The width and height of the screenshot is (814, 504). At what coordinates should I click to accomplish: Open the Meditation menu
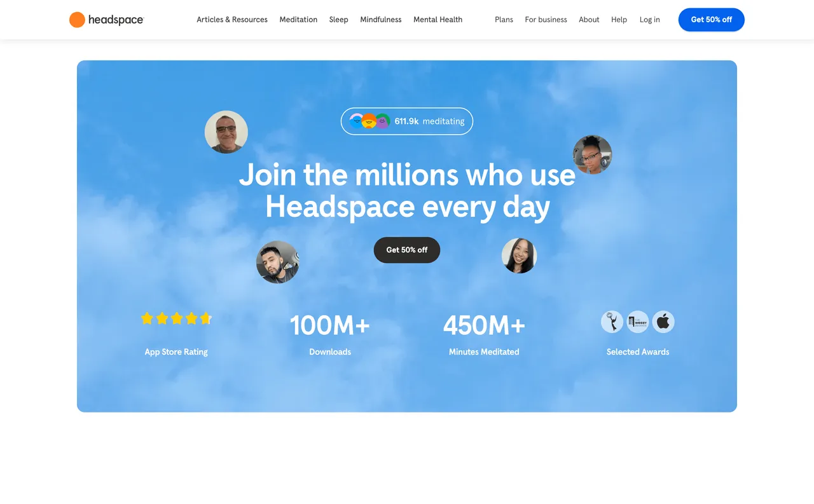coord(298,20)
